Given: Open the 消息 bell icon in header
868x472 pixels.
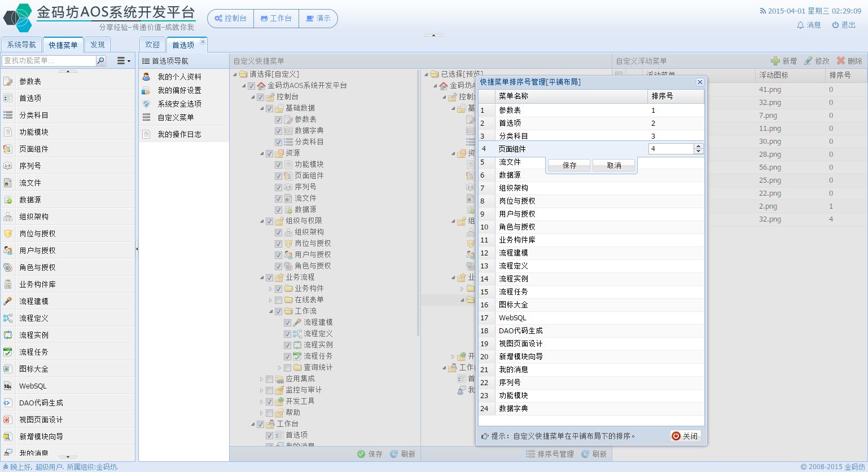Looking at the screenshot, I should tap(800, 25).
